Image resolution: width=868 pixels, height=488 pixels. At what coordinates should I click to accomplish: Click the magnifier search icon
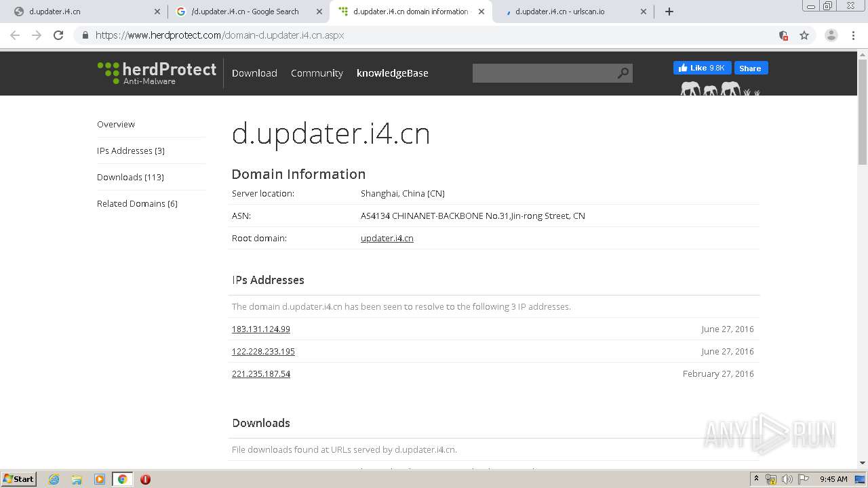pyautogui.click(x=623, y=73)
